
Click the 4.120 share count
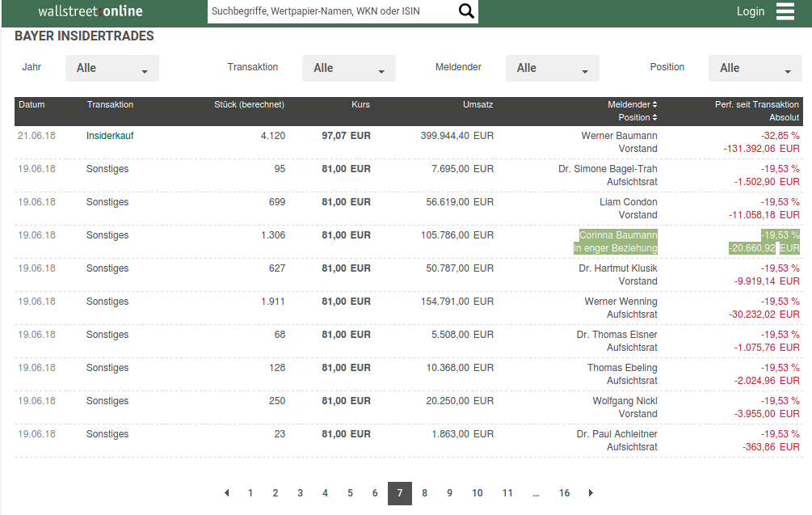coord(273,136)
